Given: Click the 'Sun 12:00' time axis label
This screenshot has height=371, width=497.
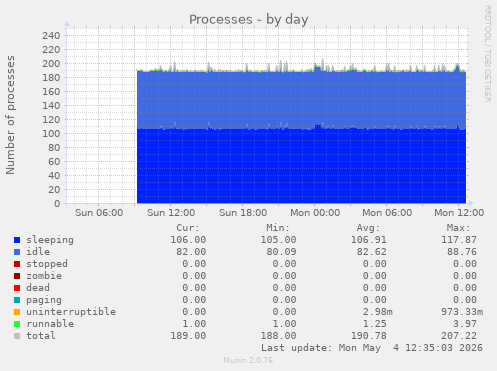Looking at the screenshot, I should pyautogui.click(x=171, y=213).
